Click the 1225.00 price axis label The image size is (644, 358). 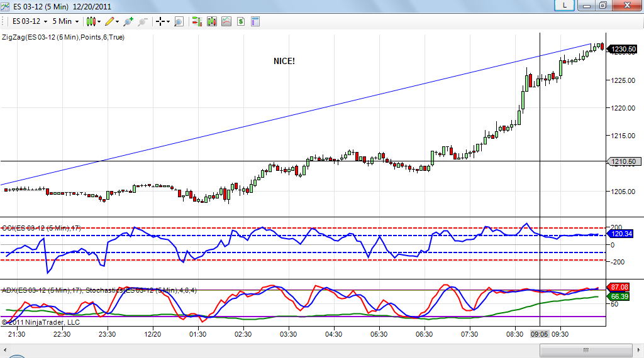pos(623,80)
